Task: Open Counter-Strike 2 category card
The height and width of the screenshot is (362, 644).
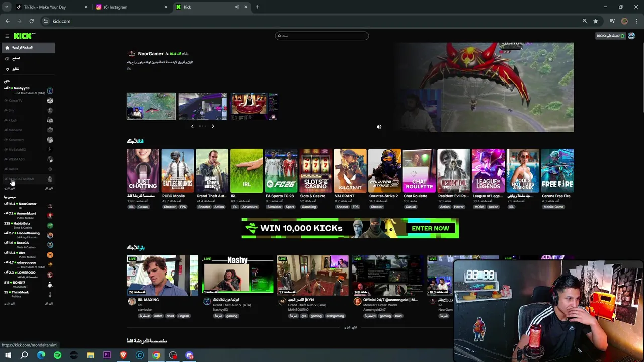Action: (x=385, y=171)
